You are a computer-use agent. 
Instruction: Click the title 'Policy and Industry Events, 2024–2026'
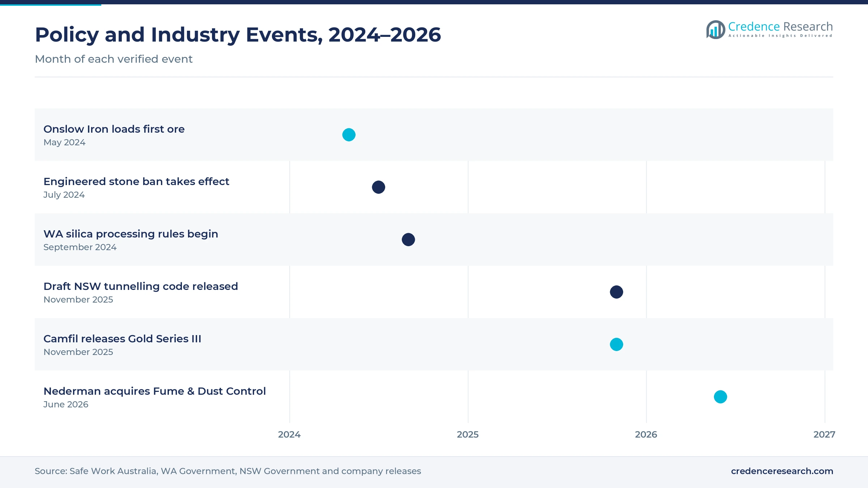[238, 35]
